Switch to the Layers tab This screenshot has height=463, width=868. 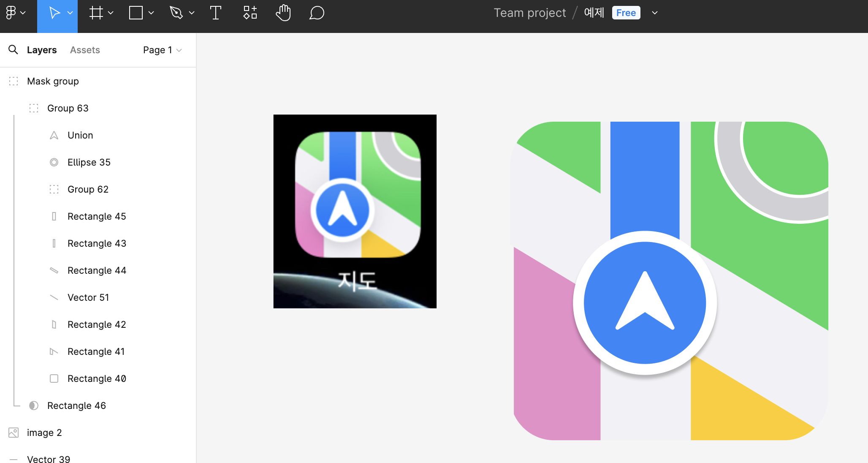[41, 50]
